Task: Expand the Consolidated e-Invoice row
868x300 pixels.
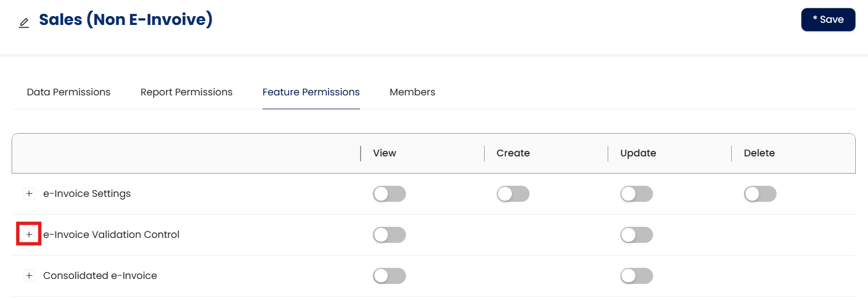Action: tap(29, 276)
